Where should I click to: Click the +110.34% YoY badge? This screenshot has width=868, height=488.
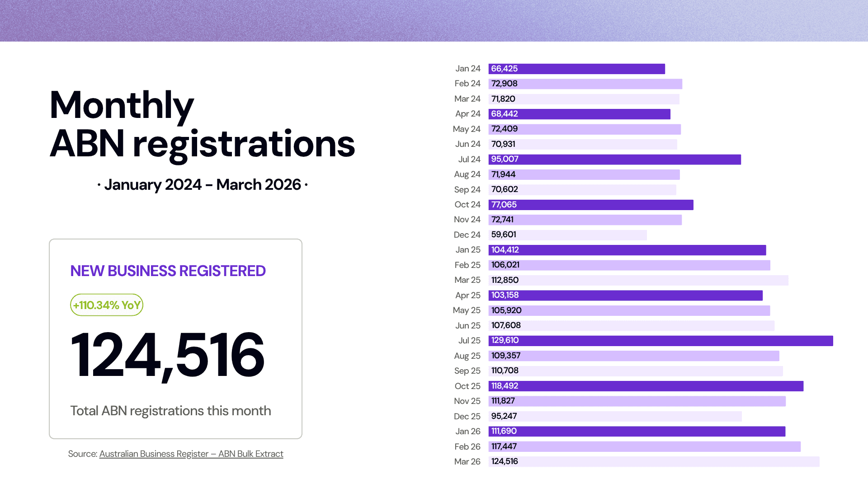(x=107, y=305)
